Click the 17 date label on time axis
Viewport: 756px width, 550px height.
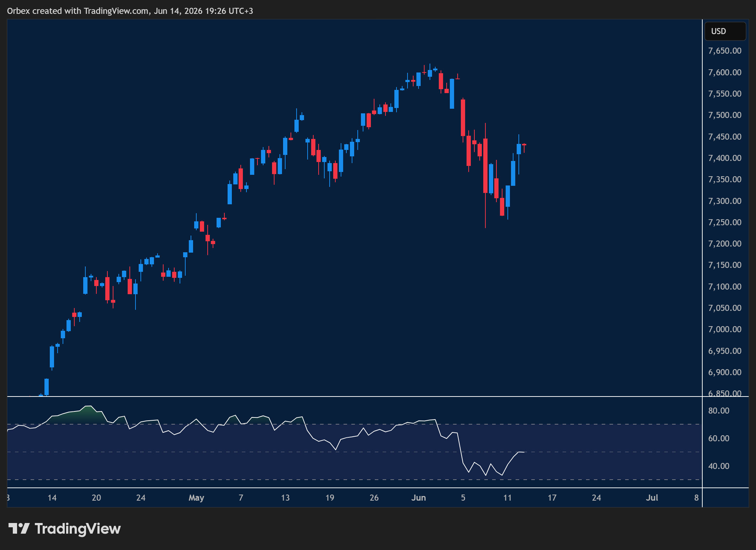point(552,498)
